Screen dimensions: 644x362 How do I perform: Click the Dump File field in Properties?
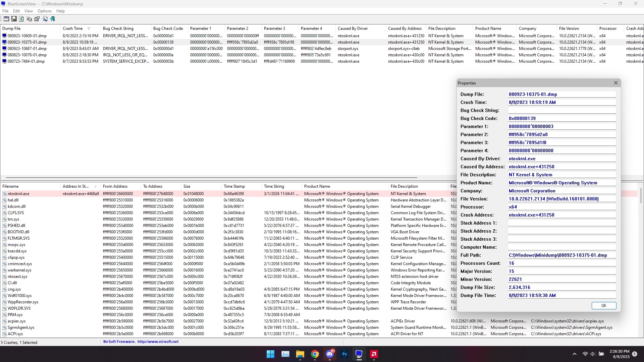click(562, 95)
